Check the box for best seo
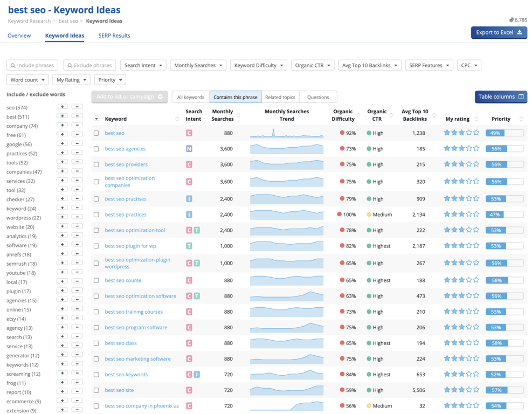Viewport: 532px width, 414px height. click(96, 133)
